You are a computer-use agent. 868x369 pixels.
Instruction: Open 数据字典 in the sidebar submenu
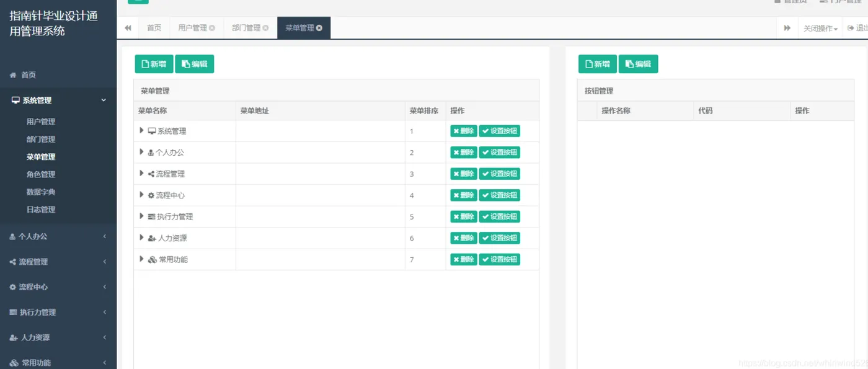pyautogui.click(x=41, y=192)
